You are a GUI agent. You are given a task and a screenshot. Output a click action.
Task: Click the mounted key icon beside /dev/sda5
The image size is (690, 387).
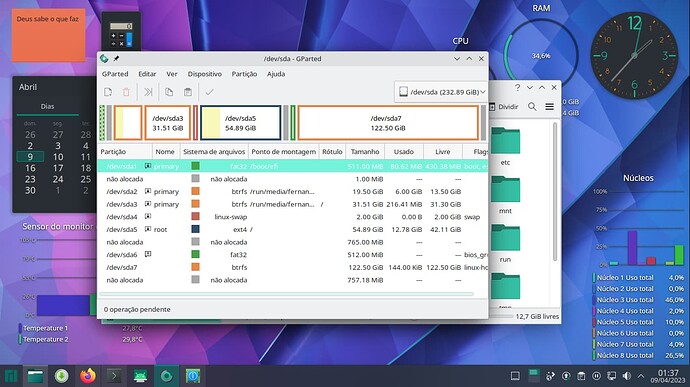[x=148, y=229]
